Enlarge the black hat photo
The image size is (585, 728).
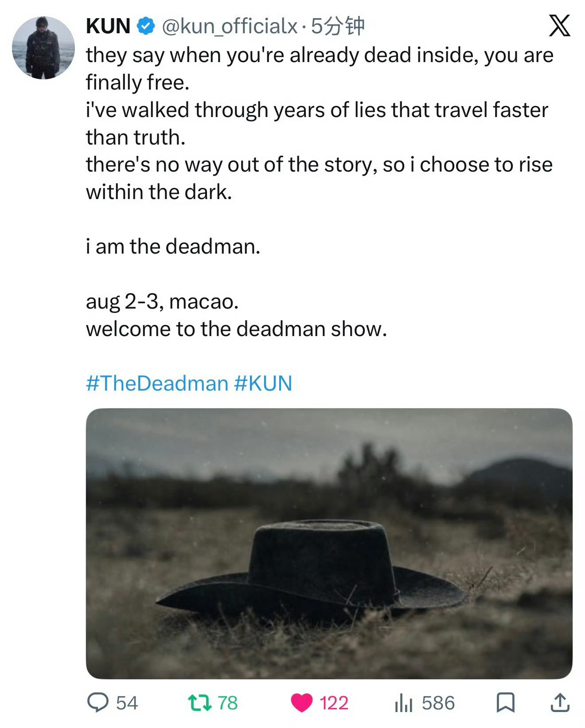(329, 544)
